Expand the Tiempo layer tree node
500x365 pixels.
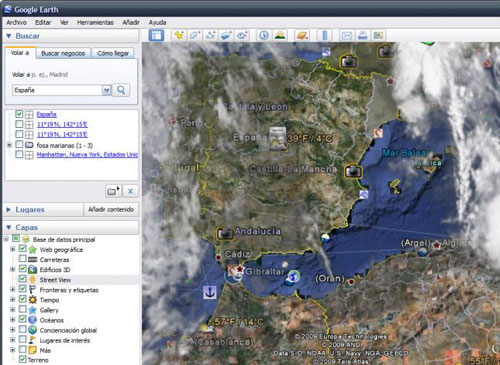coord(12,300)
